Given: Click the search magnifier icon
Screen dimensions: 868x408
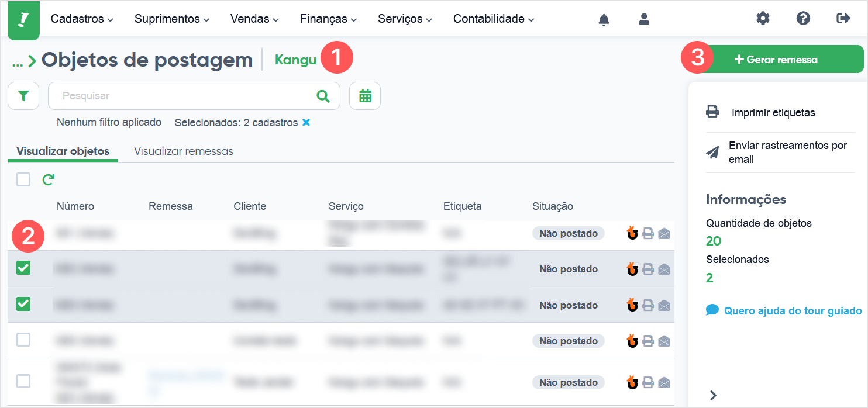Looking at the screenshot, I should click(x=323, y=96).
